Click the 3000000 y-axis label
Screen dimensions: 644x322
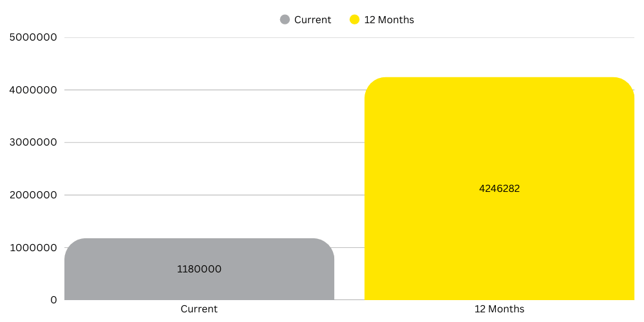pos(33,142)
